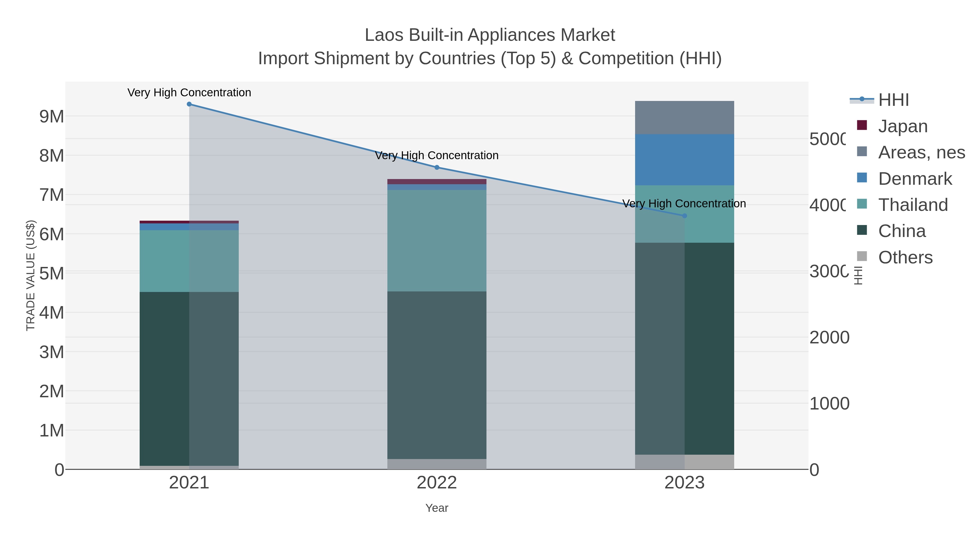980x551 pixels.
Task: Click the 2000 HHI axis tick label
Action: click(829, 338)
